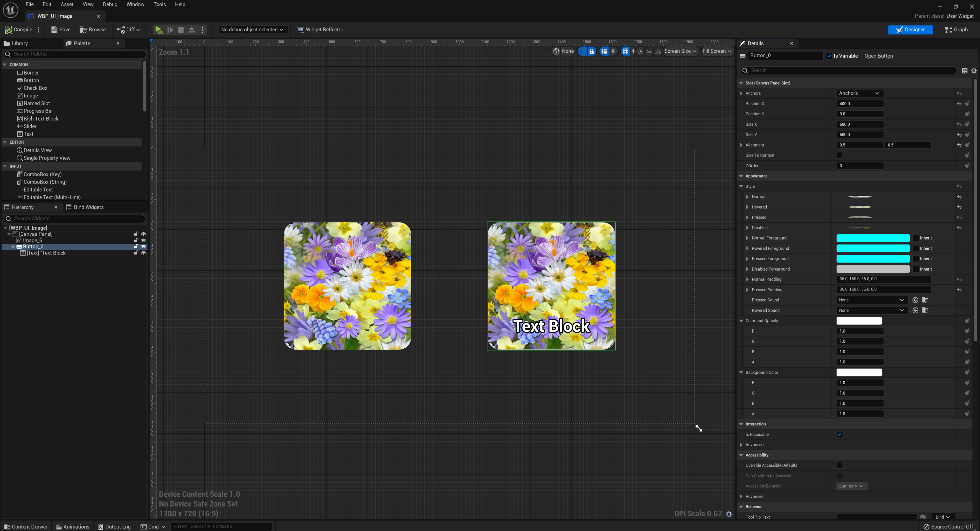Image resolution: width=980 pixels, height=531 pixels.
Task: Expand the Normal style property
Action: pyautogui.click(x=747, y=197)
